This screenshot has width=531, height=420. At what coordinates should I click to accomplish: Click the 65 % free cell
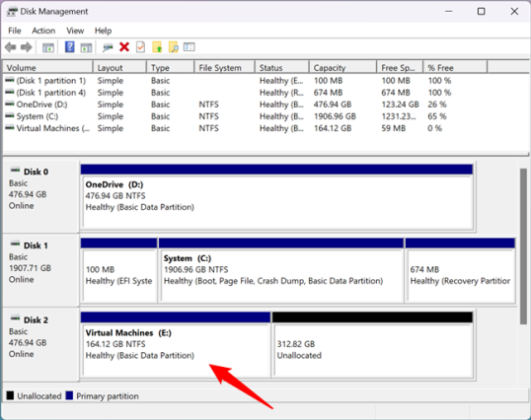click(x=437, y=116)
